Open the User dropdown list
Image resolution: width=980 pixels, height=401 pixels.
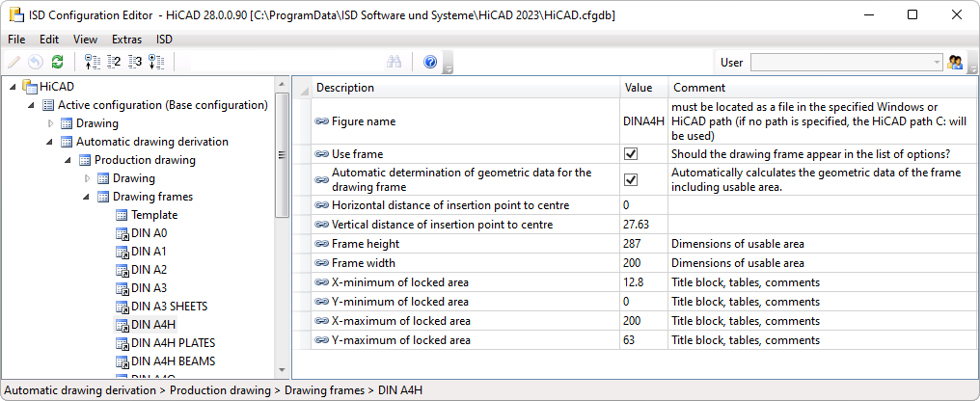[936, 63]
